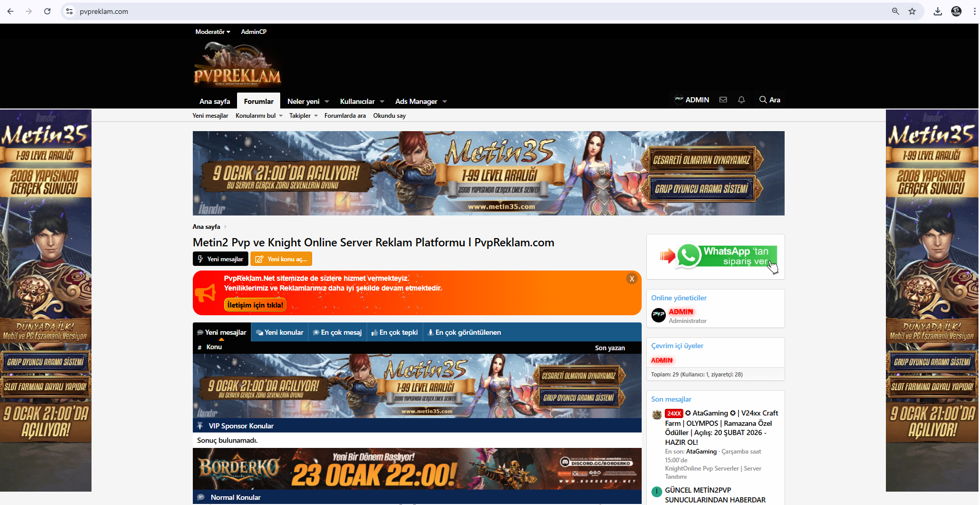Expand the Neler yeni dropdown arrow
Image resolution: width=980 pixels, height=505 pixels.
(x=327, y=102)
